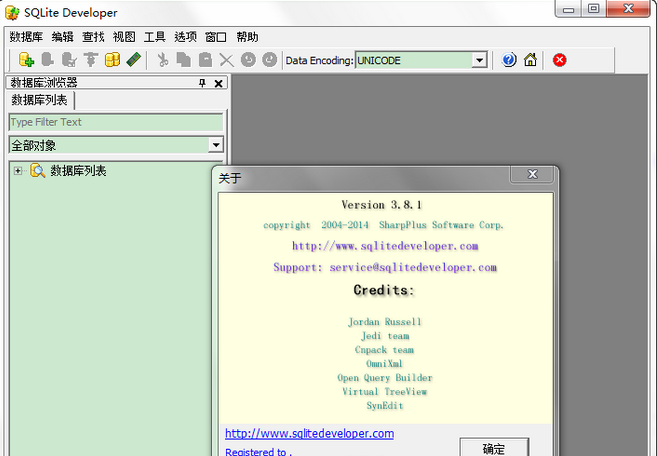Click the 'OmniXml' credit text

tap(384, 363)
